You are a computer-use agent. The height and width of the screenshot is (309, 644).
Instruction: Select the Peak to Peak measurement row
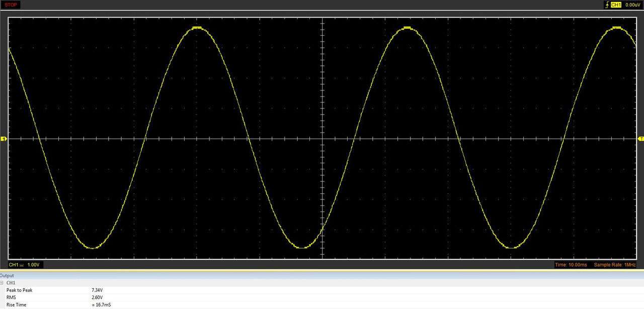pyautogui.click(x=322, y=290)
